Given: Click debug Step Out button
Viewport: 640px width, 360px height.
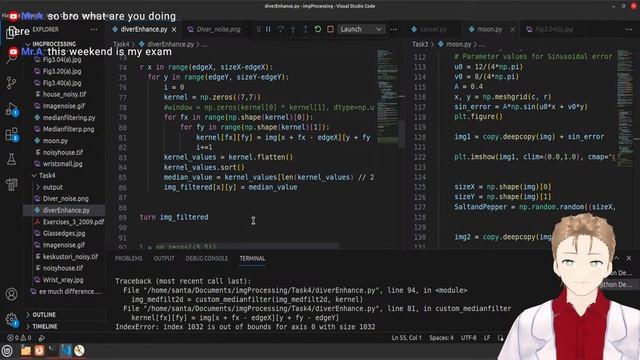Looking at the screenshot, I should (305, 29).
